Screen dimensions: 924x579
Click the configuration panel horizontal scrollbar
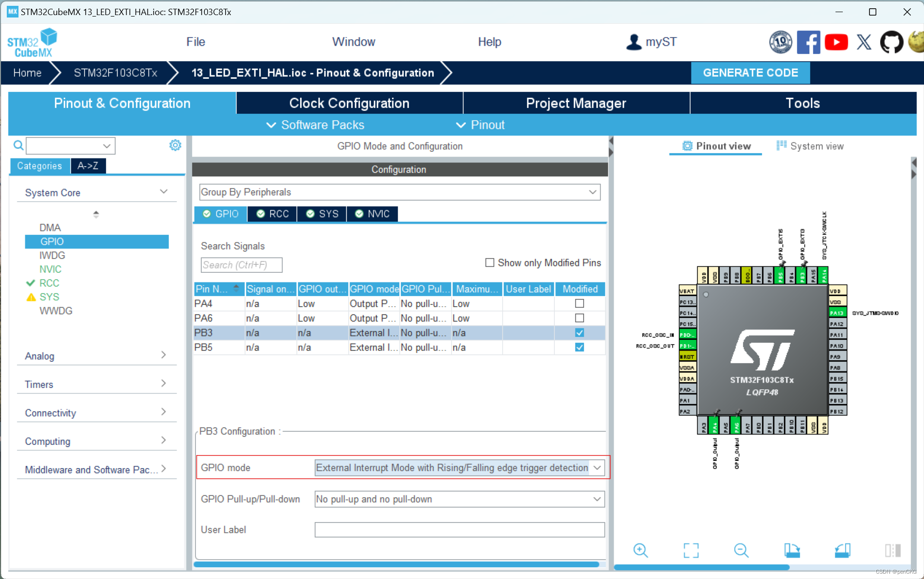[396, 564]
